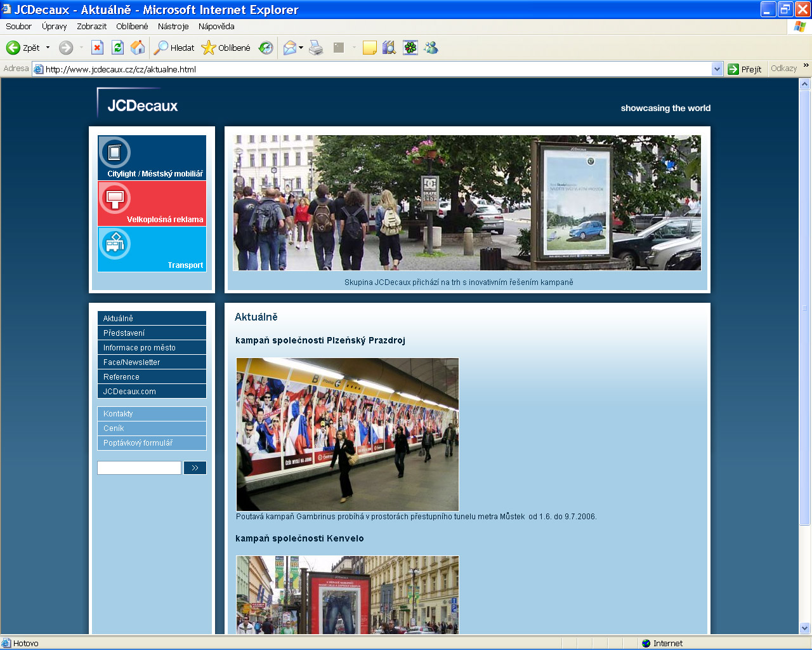Click the Forward arrow toolbar icon
Screen dimensions: 812x650
pyautogui.click(x=66, y=48)
